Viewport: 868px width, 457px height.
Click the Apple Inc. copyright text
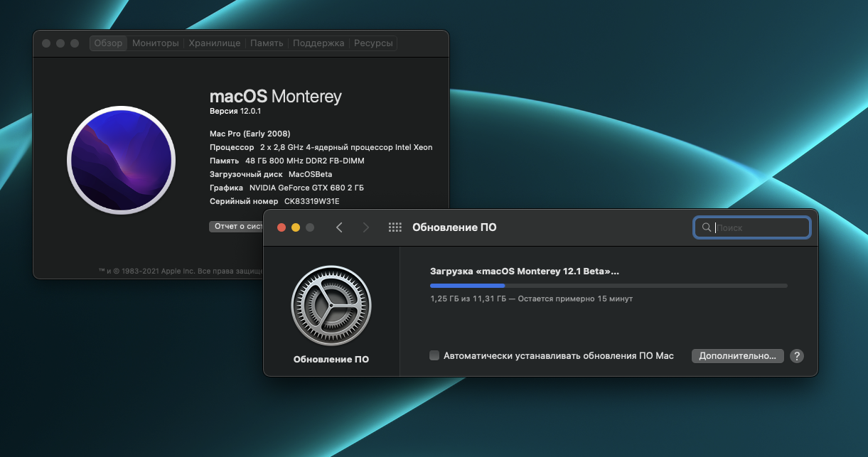181,271
